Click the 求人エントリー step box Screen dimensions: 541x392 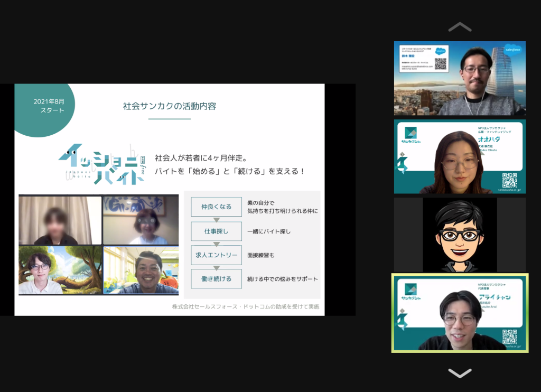point(216,255)
